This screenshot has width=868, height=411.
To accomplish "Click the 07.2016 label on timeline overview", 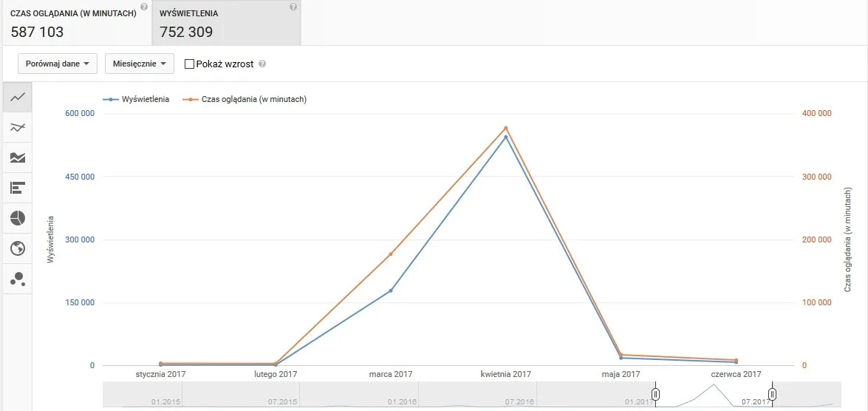I will point(519,401).
